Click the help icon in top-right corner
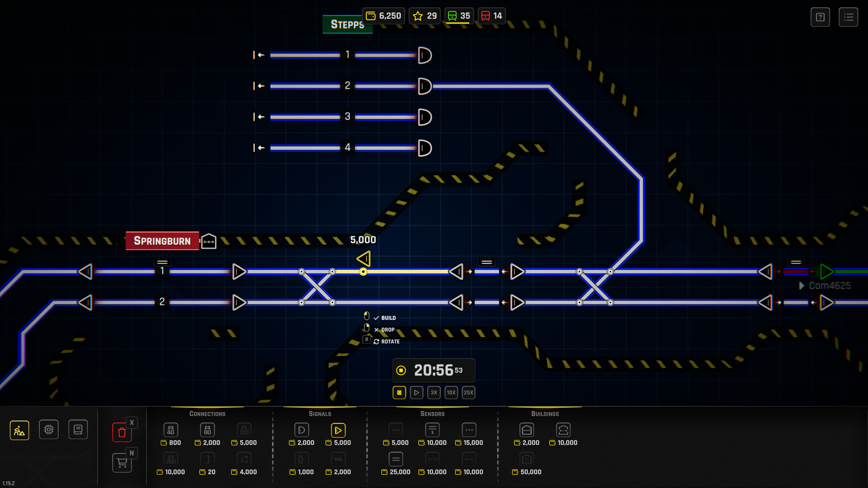This screenshot has width=868, height=488. pyautogui.click(x=821, y=17)
